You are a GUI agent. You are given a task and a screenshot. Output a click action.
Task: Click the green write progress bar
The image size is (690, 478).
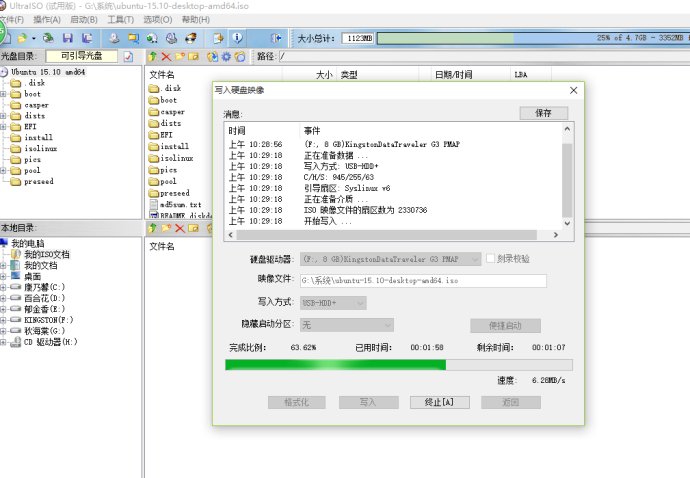point(399,364)
